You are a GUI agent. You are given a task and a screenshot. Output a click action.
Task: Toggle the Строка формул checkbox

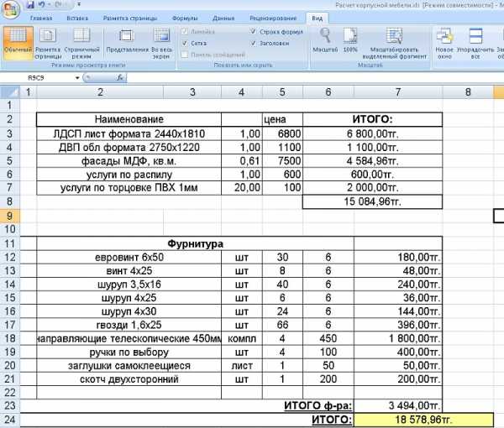[253, 31]
